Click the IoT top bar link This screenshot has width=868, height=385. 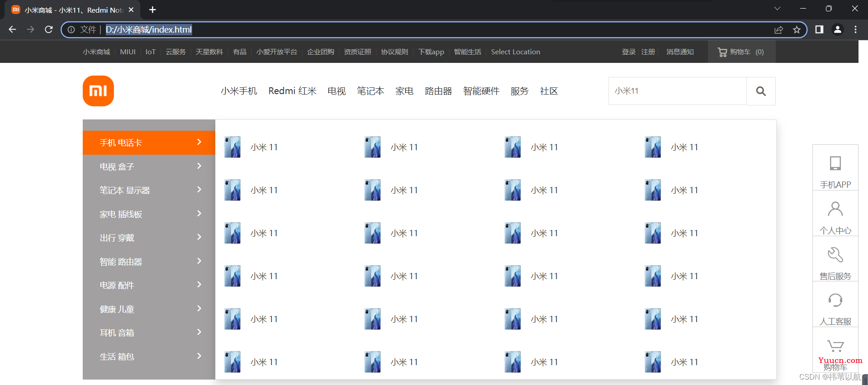tap(151, 52)
